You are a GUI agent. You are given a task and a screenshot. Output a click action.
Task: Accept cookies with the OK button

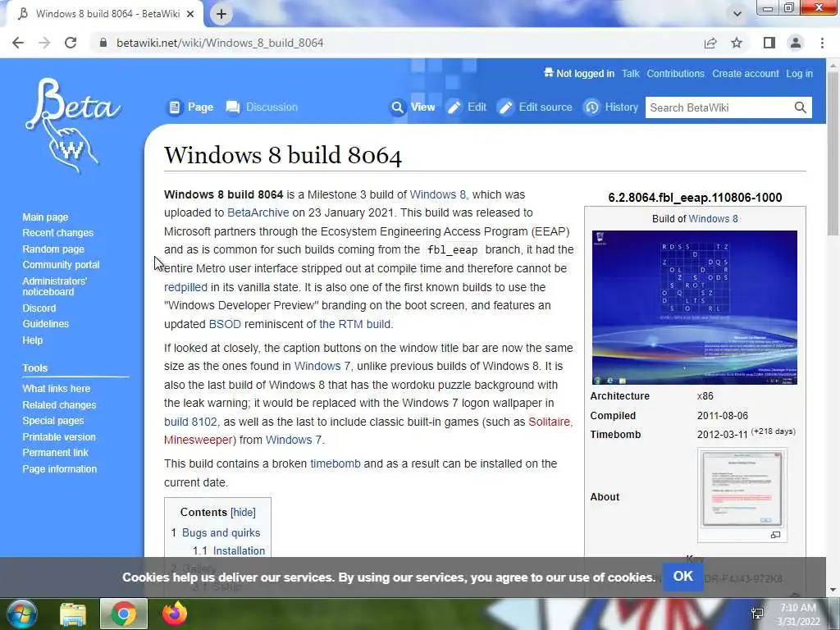pos(683,577)
